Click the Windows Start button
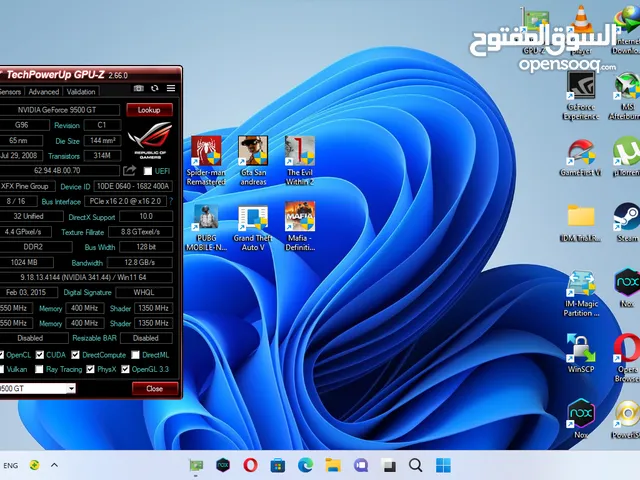640x480 pixels. point(443,465)
